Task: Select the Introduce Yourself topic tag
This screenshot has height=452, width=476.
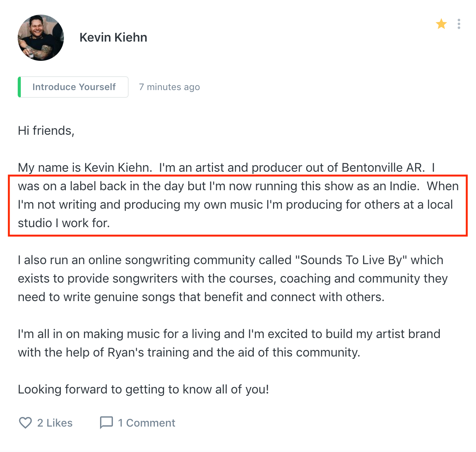Action: pyautogui.click(x=74, y=87)
